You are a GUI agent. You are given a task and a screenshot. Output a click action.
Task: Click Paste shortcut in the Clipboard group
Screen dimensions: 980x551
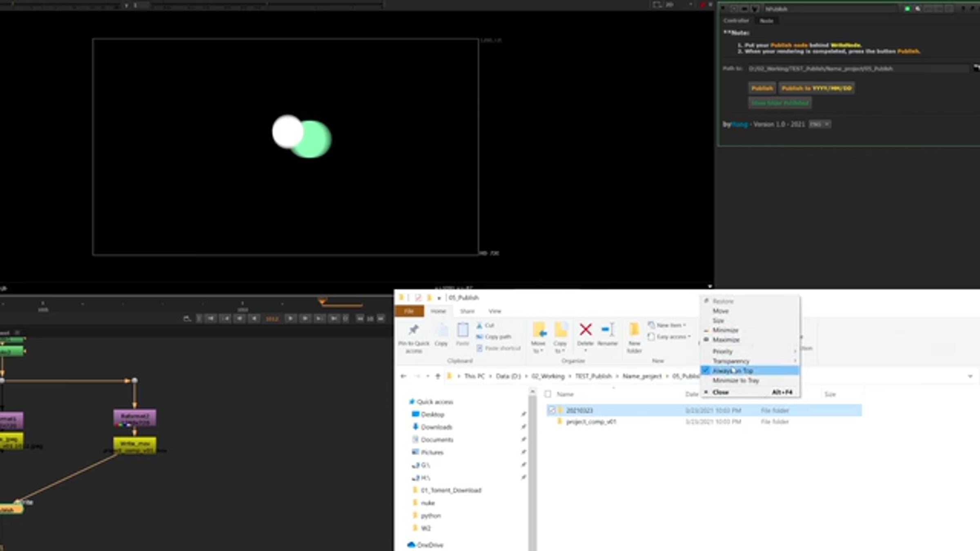[499, 348]
